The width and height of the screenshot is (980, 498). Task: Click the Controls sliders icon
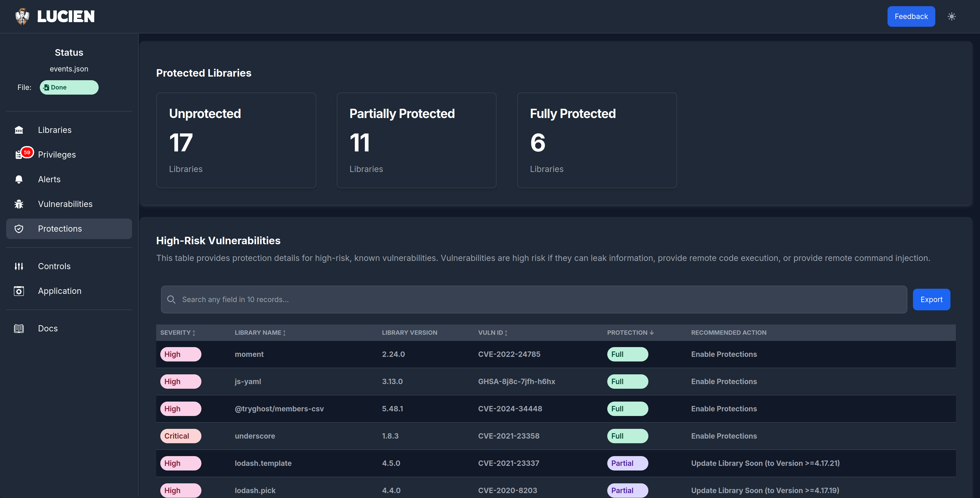[x=19, y=266]
